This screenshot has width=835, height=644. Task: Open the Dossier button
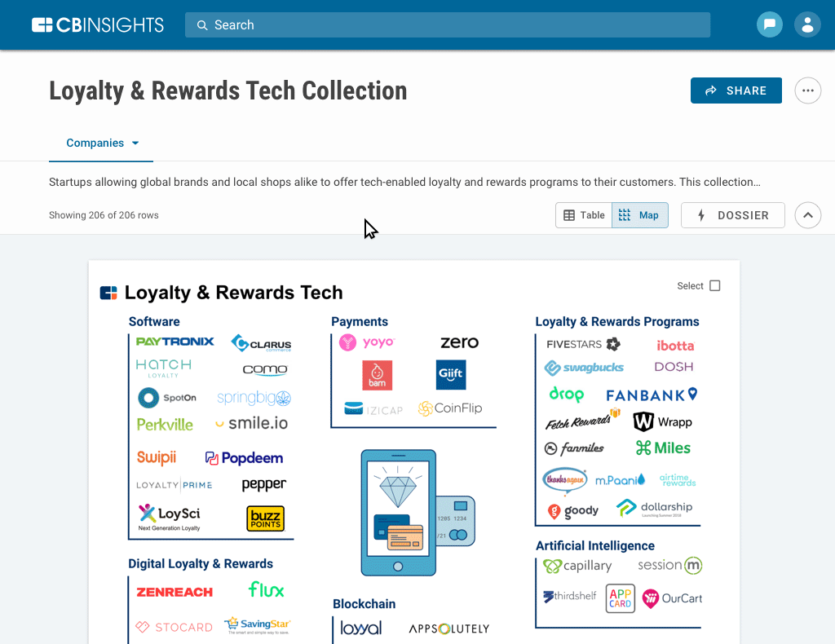click(x=732, y=215)
